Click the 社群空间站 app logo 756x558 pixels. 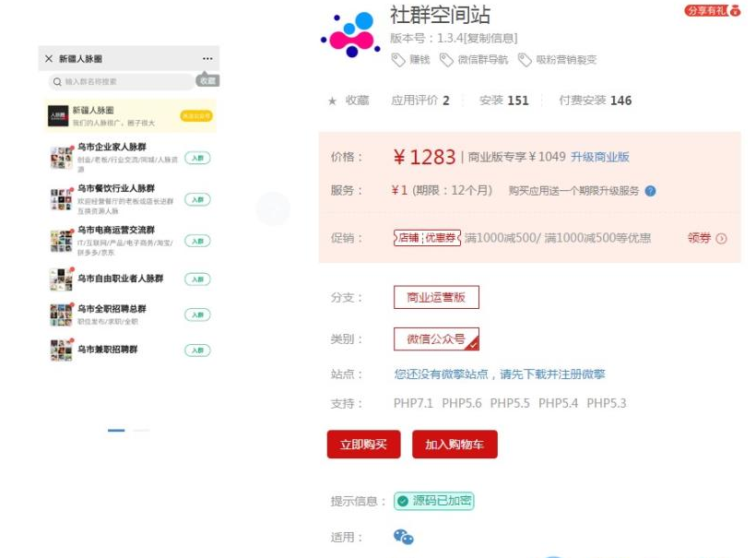(350, 36)
